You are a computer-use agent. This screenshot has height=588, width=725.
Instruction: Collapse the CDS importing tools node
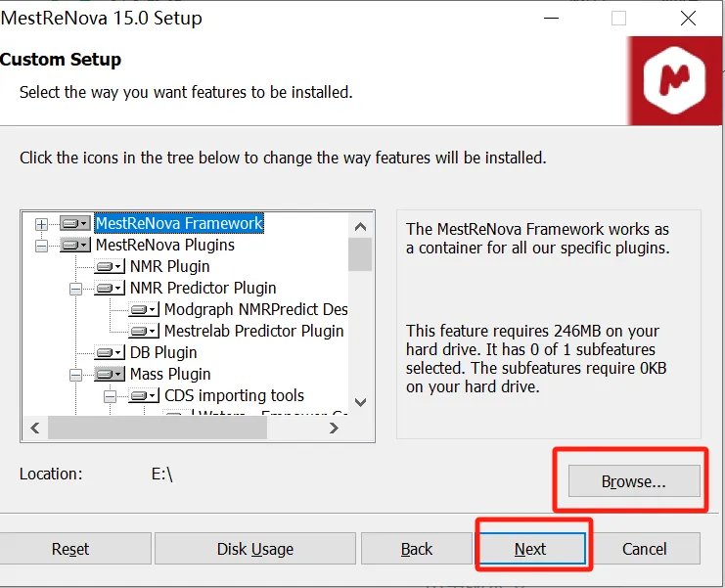[x=110, y=396]
